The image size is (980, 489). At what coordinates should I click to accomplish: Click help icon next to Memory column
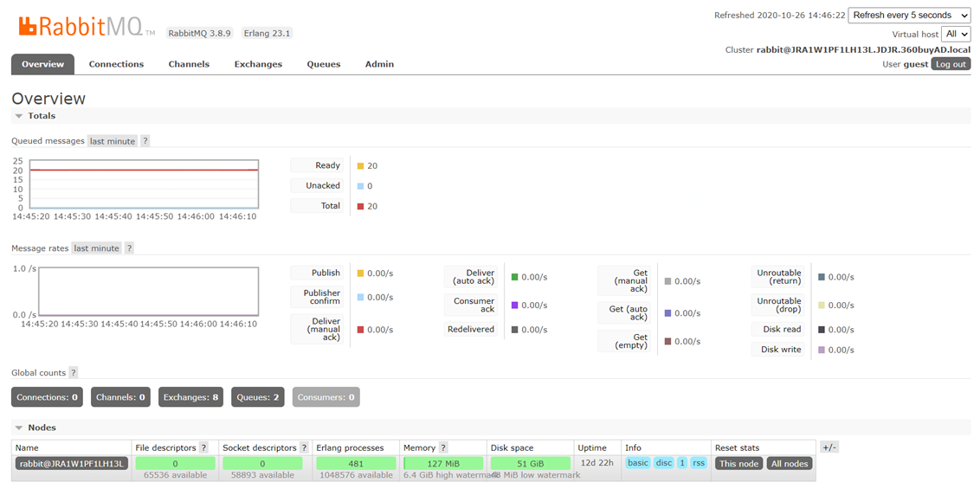(x=443, y=447)
